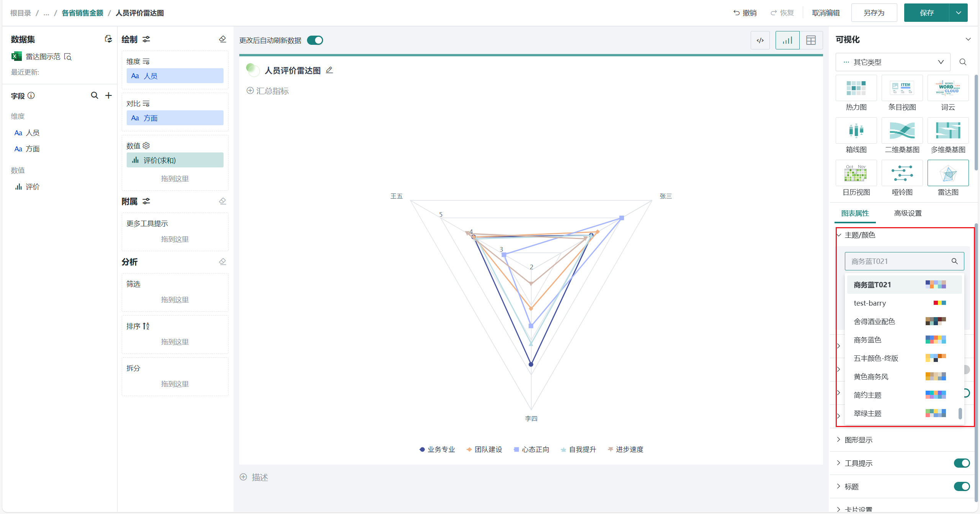Click the add field plus icon
The width and height of the screenshot is (980, 514).
[x=108, y=95]
